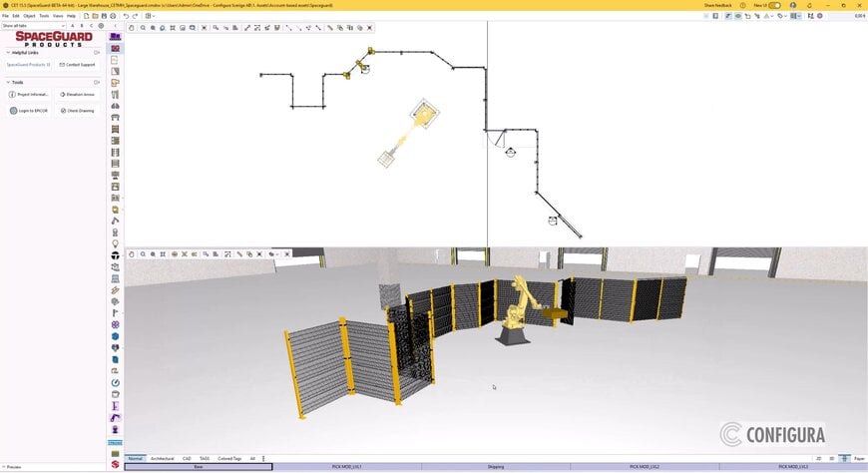Screen dimensions: 868x473
Task: Click the open folder icon
Action: point(95,16)
